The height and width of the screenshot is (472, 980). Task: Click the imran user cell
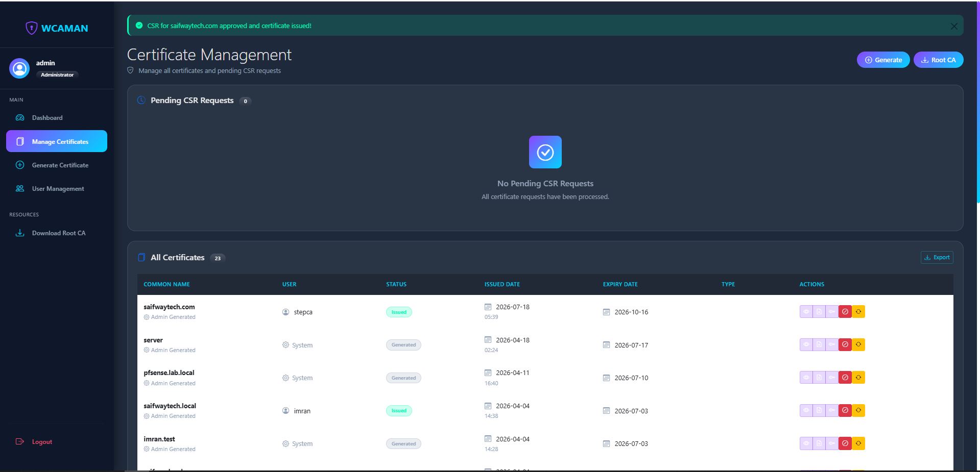296,411
